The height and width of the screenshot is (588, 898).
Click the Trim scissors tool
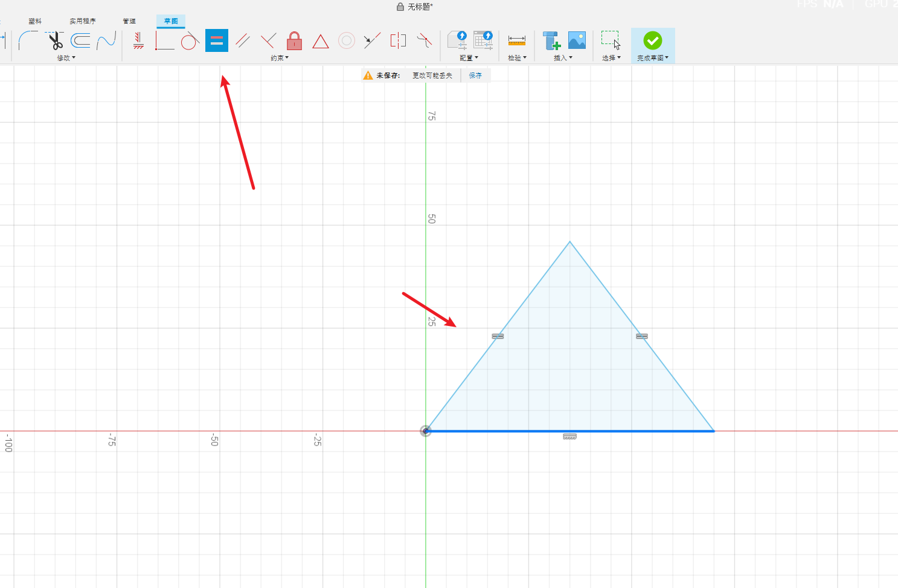click(56, 41)
